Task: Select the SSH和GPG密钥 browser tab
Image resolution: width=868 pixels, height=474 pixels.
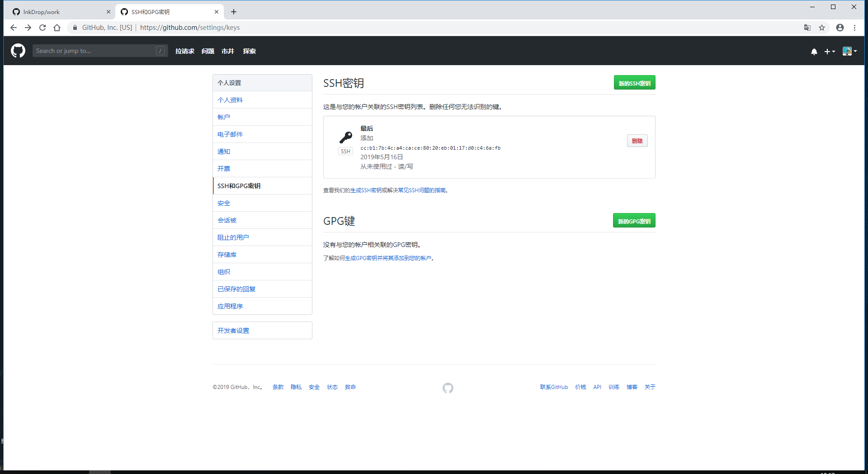Action: tap(170, 12)
